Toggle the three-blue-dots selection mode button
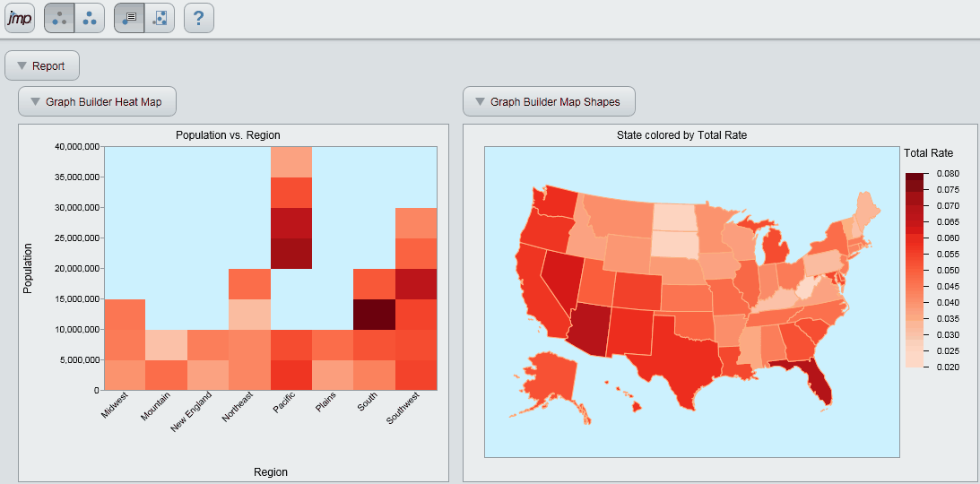Viewport: 980px width, 484px height. click(x=90, y=18)
